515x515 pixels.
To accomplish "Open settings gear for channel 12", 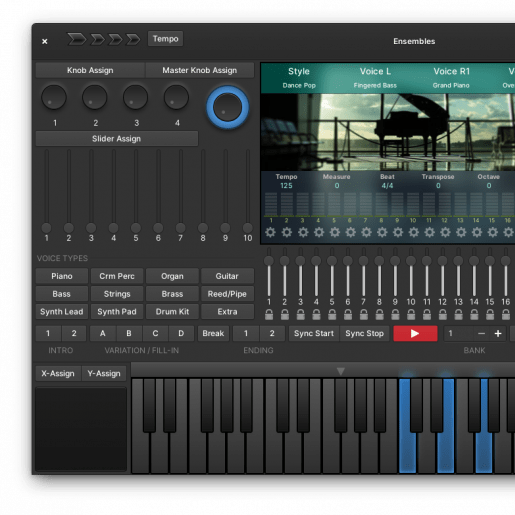I will [x=445, y=232].
